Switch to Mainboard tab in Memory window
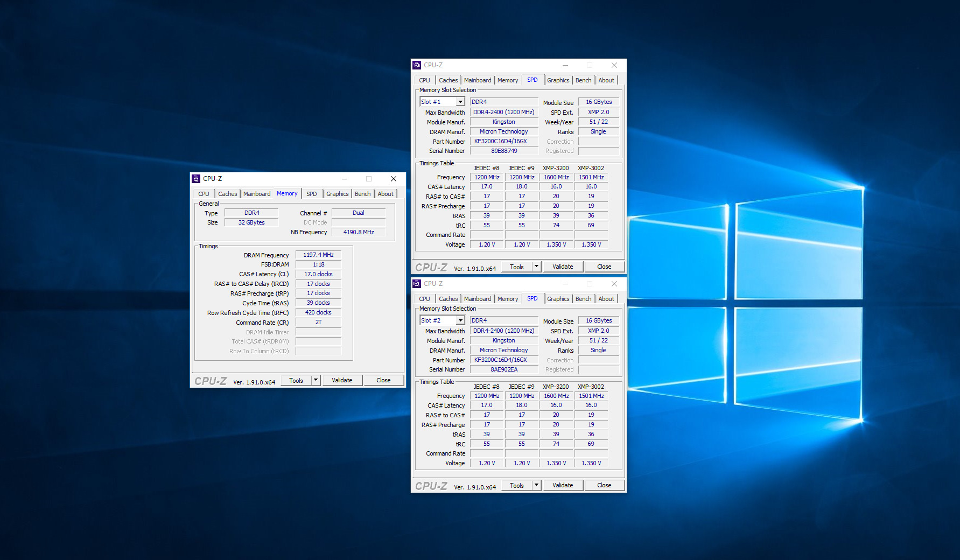Image resolution: width=960 pixels, height=560 pixels. click(x=257, y=194)
